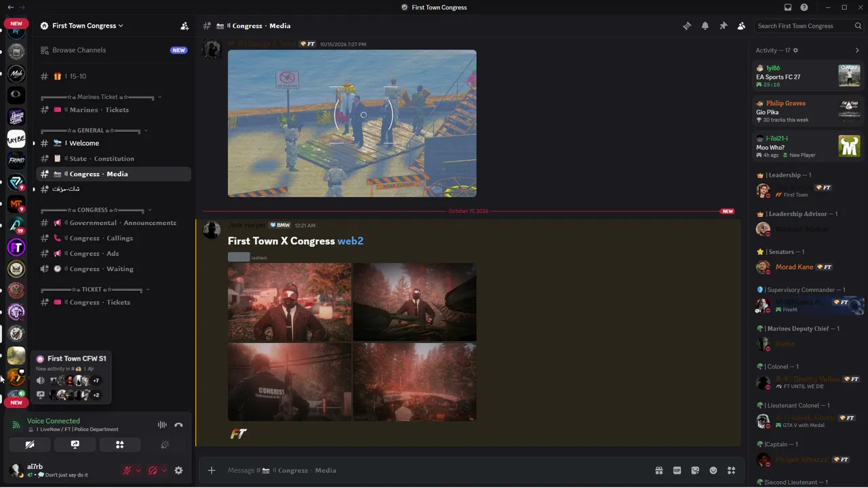The image size is (868, 488).
Task: Open the State · Constitution channel
Action: click(x=113, y=159)
